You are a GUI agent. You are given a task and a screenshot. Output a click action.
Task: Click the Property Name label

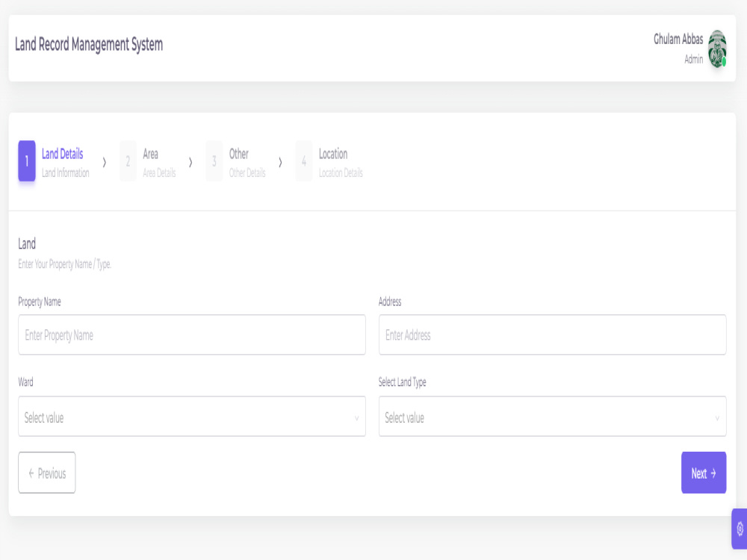coord(40,302)
